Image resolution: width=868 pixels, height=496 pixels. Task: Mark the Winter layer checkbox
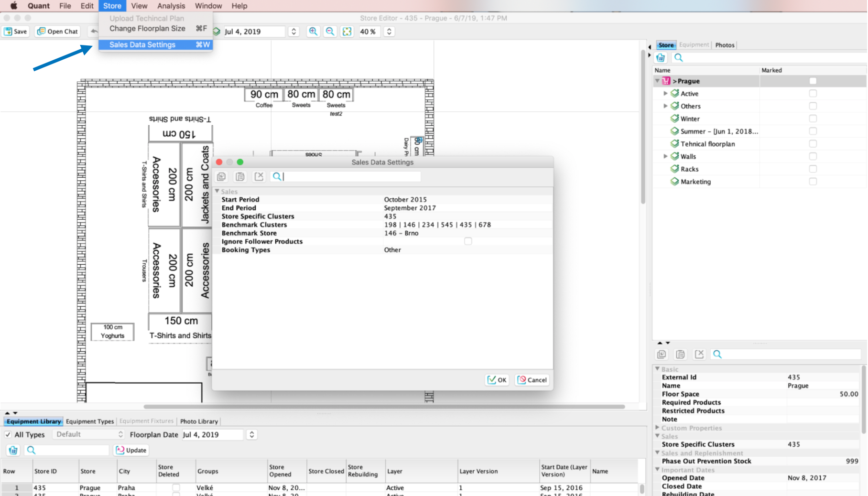[813, 119]
